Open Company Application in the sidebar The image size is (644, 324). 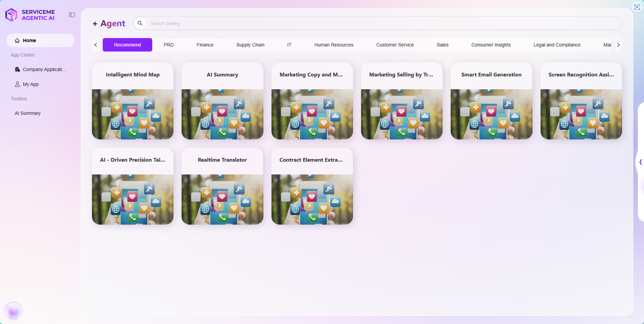click(40, 69)
